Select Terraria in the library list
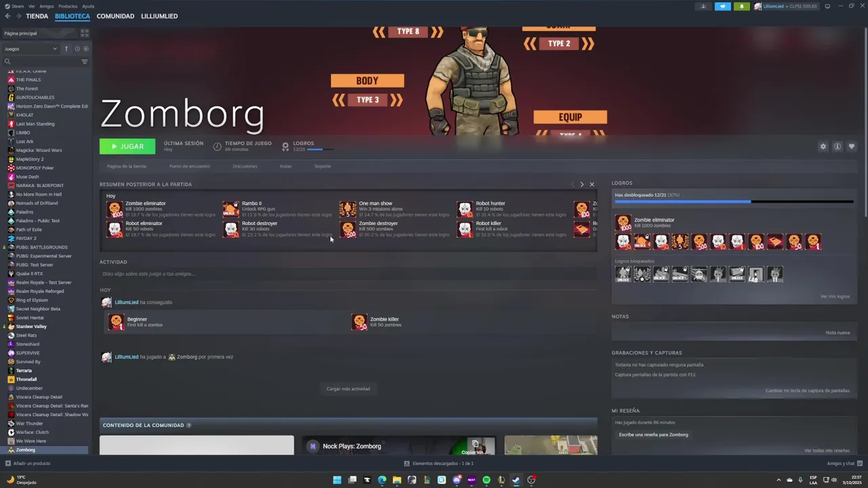This screenshot has height=488, width=868. (24, 371)
